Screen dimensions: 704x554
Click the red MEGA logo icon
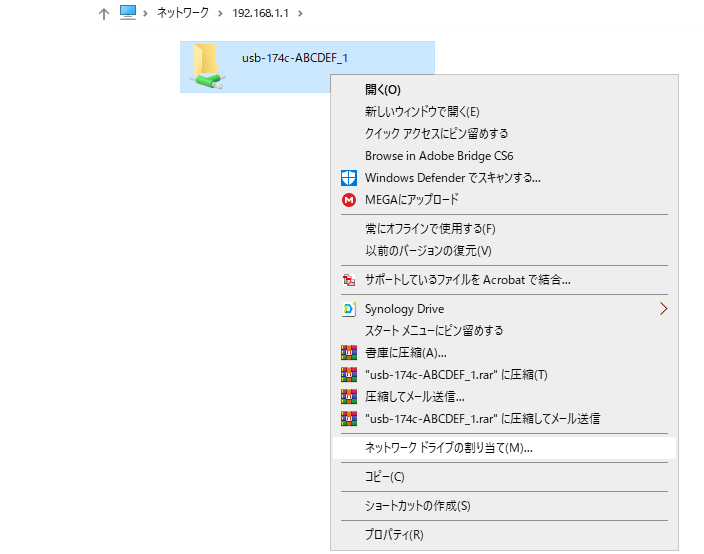349,200
